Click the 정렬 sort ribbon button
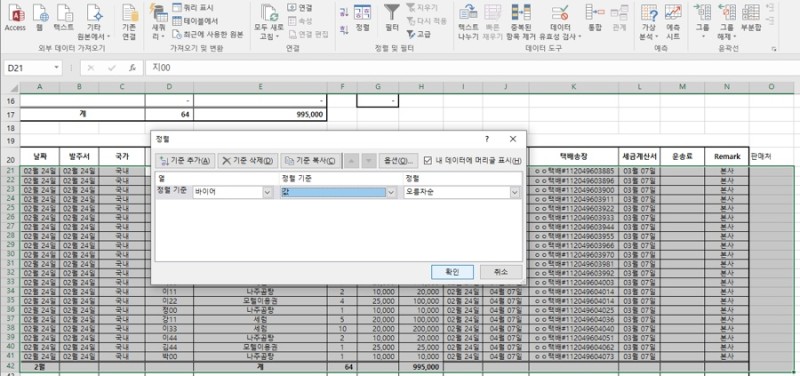The image size is (800, 376). 363,18
